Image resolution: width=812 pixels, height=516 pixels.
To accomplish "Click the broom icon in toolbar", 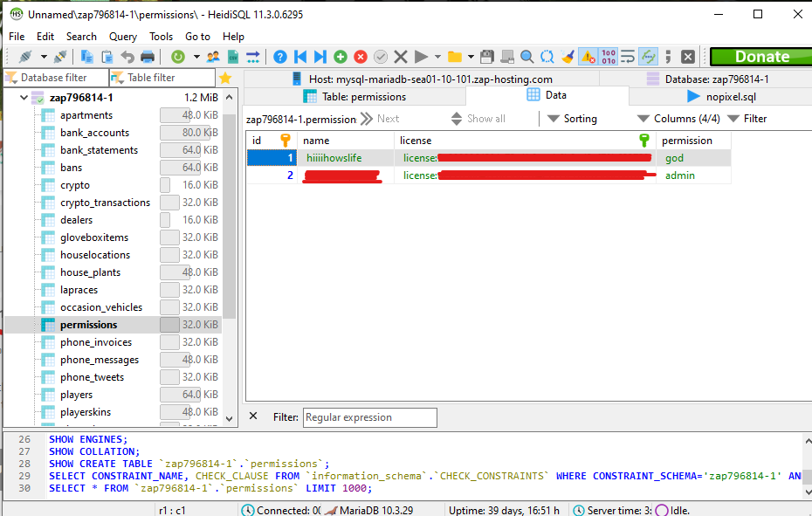I will point(568,57).
